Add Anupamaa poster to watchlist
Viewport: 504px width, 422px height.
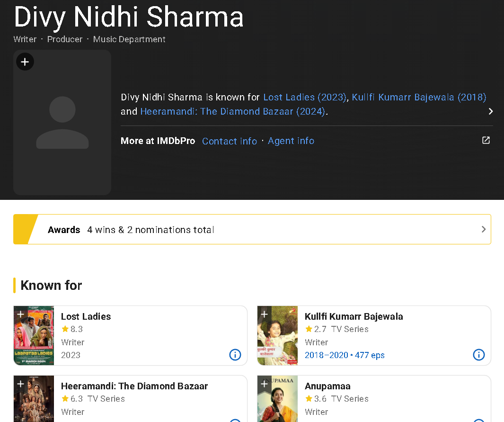[x=264, y=384]
